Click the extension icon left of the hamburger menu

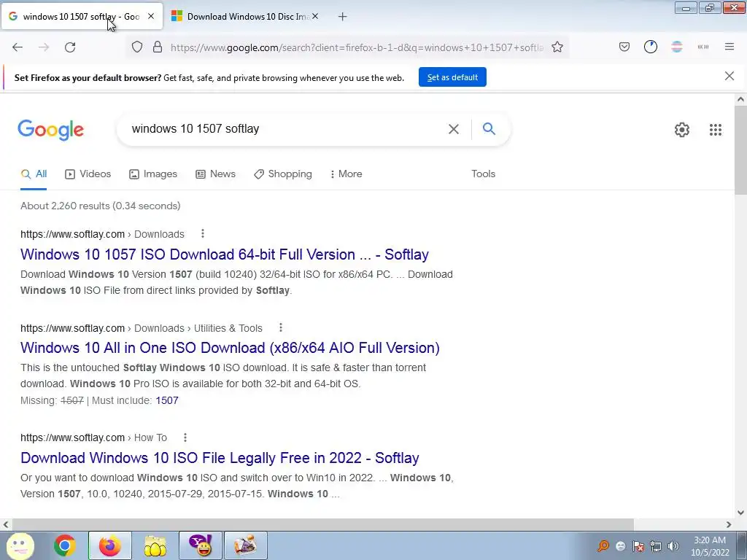(703, 47)
